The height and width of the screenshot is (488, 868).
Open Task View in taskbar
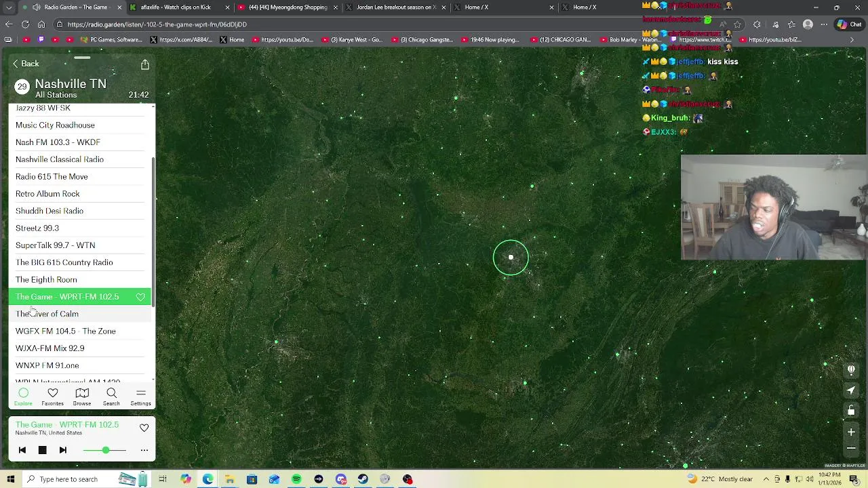(x=163, y=479)
